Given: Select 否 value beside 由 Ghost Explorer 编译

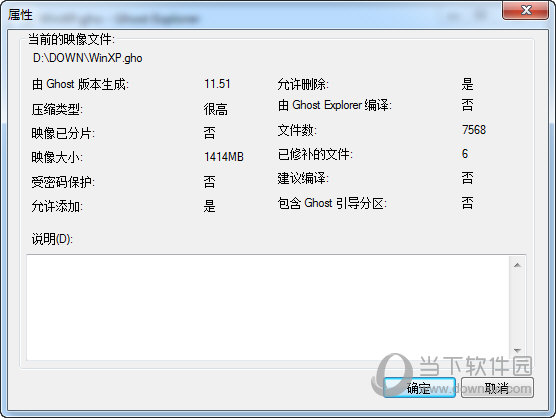Looking at the screenshot, I should [467, 105].
